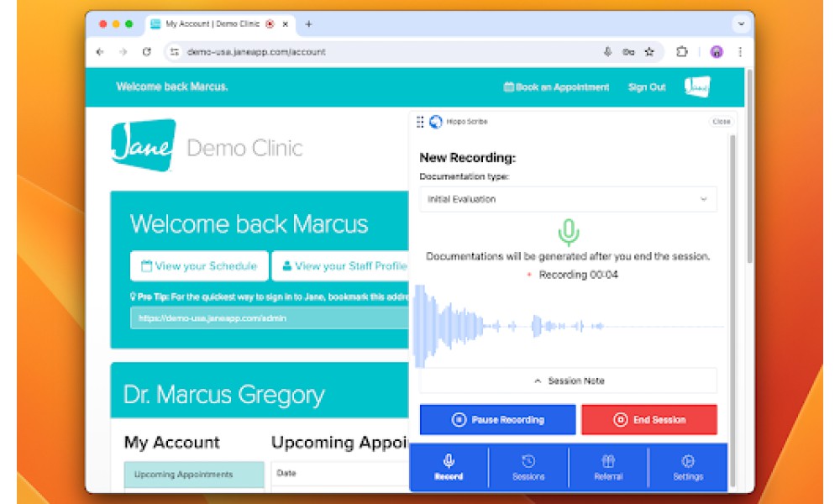
Task: Open the browser extensions puzzle icon
Action: 681,52
